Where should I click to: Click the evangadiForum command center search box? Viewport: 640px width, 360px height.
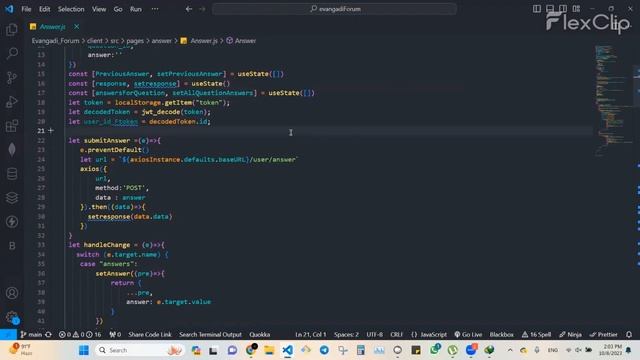click(334, 9)
